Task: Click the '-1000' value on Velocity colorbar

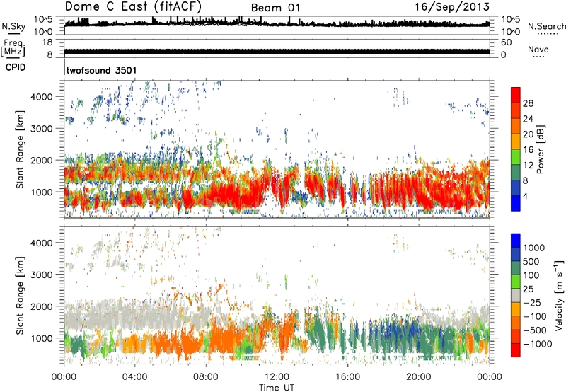Action: [x=537, y=344]
